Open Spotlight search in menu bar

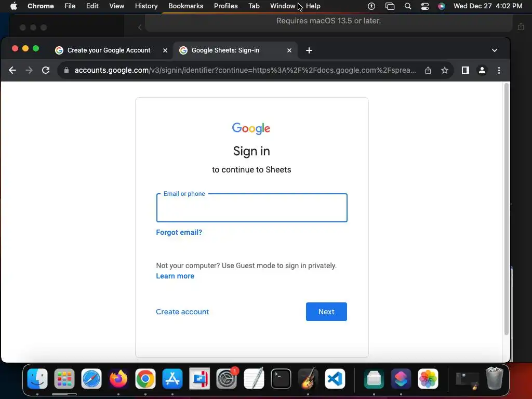[408, 6]
